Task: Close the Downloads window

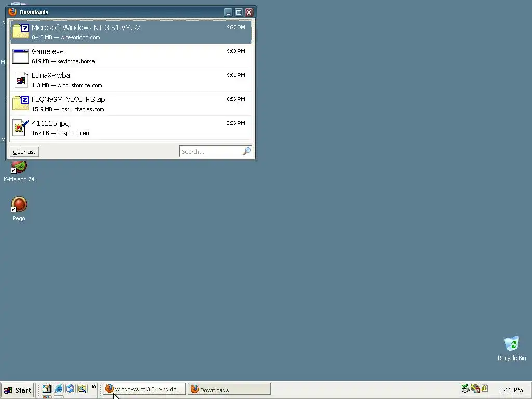Action: pyautogui.click(x=249, y=12)
